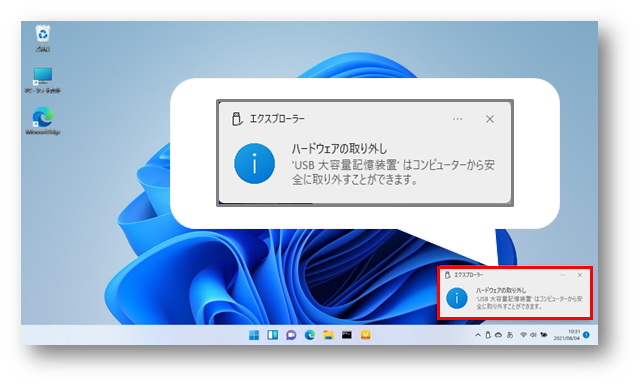640x387 pixels.
Task: Open the yellow V app on the taskbar
Action: [x=366, y=335]
